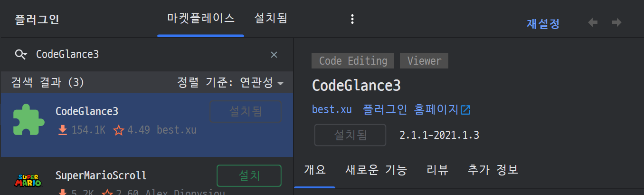The width and height of the screenshot is (644, 195).
Task: Open the 플러그인 홈페이지 link
Action: (411, 109)
